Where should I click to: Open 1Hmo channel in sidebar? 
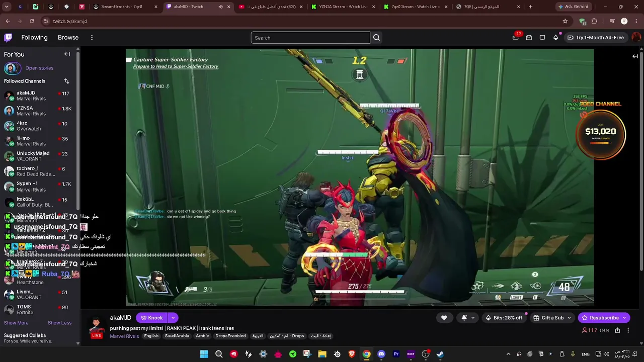coord(39,141)
